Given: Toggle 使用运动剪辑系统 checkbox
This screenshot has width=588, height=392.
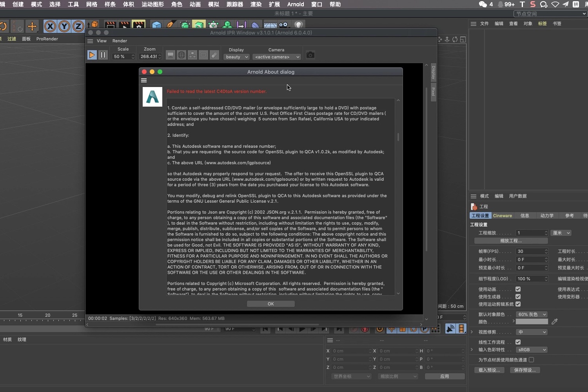Looking at the screenshot, I should (x=518, y=304).
